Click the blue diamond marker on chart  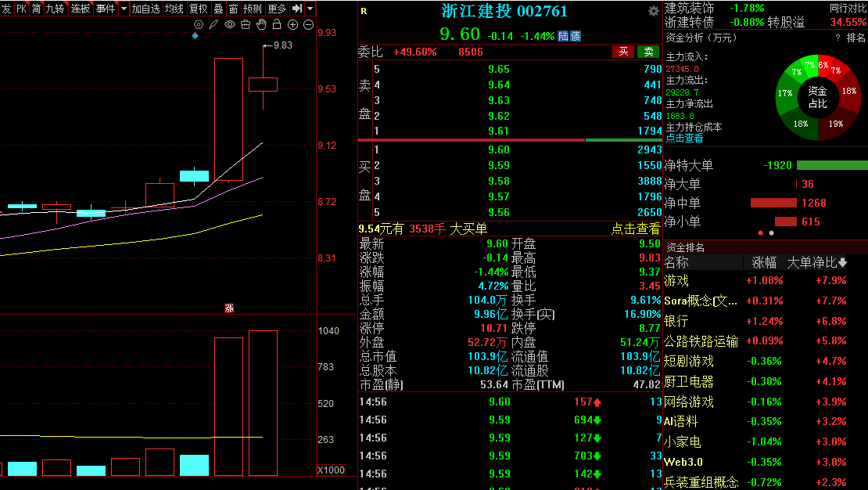tap(195, 36)
